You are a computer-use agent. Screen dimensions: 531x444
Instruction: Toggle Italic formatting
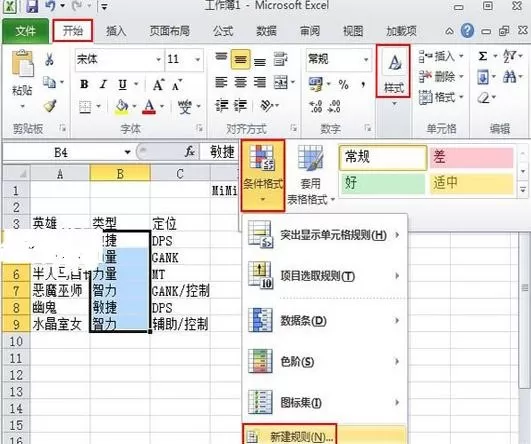click(104, 84)
